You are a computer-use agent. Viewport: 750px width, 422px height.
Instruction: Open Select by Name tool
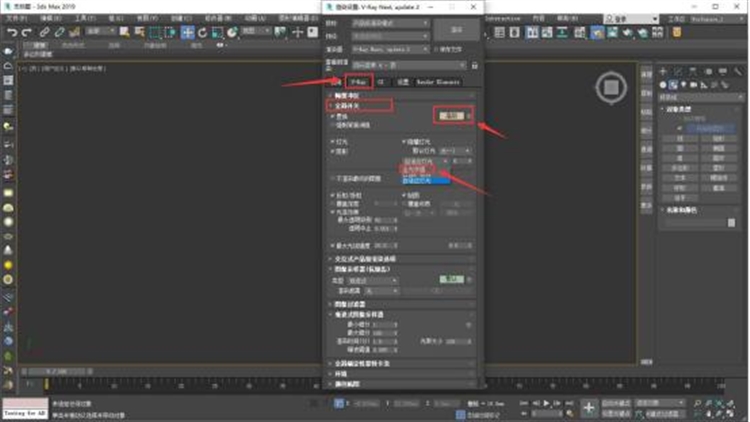pos(140,33)
